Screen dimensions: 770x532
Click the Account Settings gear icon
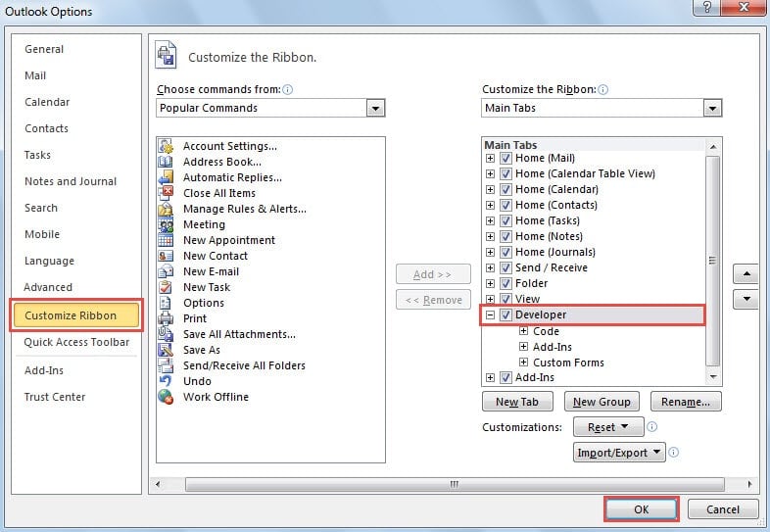coord(166,146)
